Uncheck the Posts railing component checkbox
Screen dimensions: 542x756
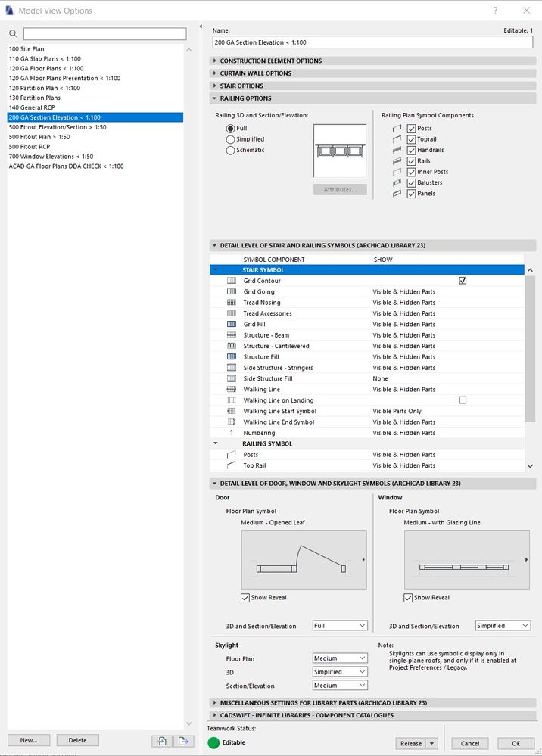[x=411, y=128]
